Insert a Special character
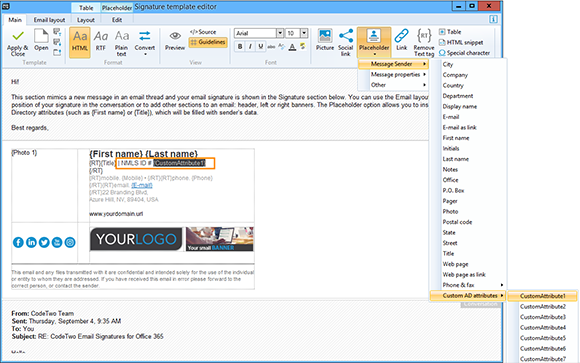 coord(464,53)
